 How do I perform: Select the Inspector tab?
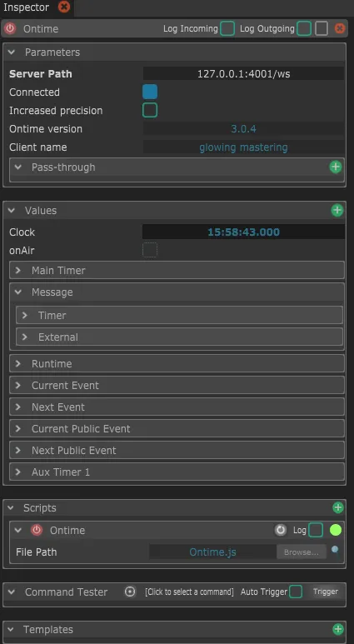pos(27,7)
